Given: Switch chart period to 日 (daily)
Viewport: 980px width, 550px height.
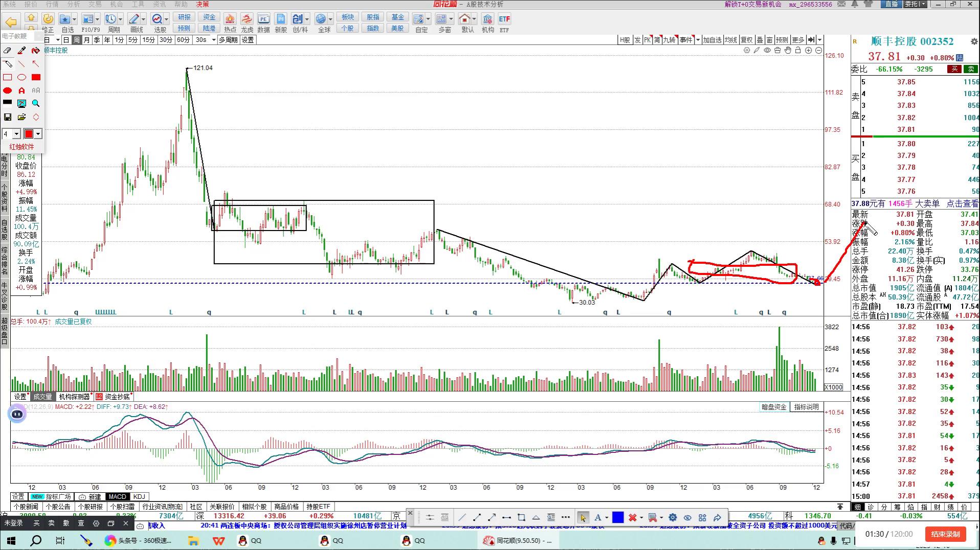Looking at the screenshot, I should [x=66, y=40].
